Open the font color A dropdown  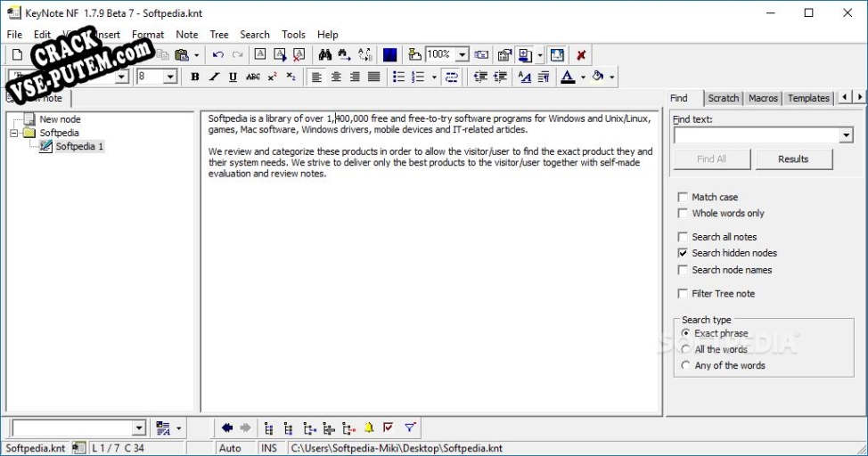click(582, 77)
